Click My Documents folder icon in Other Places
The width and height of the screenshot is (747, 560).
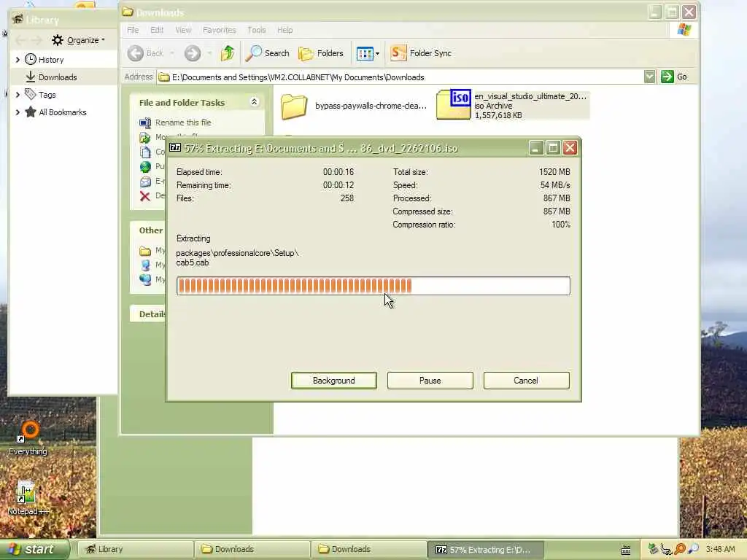point(145,251)
